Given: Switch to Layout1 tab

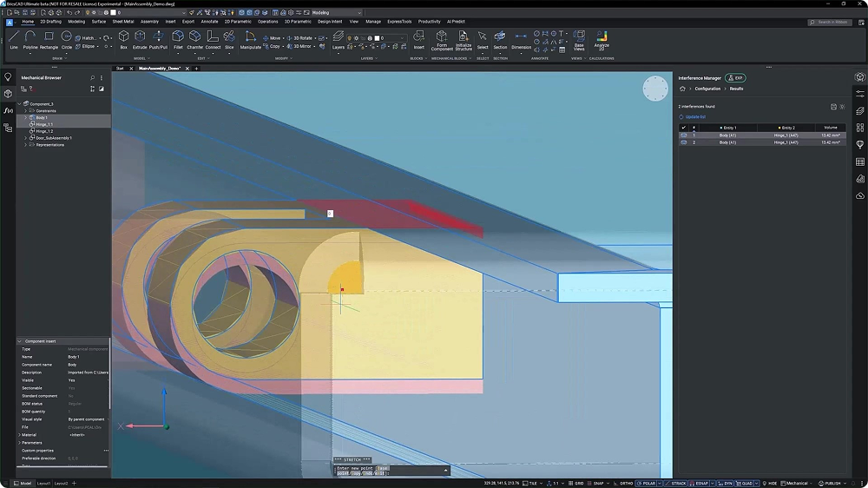Looking at the screenshot, I should point(43,483).
